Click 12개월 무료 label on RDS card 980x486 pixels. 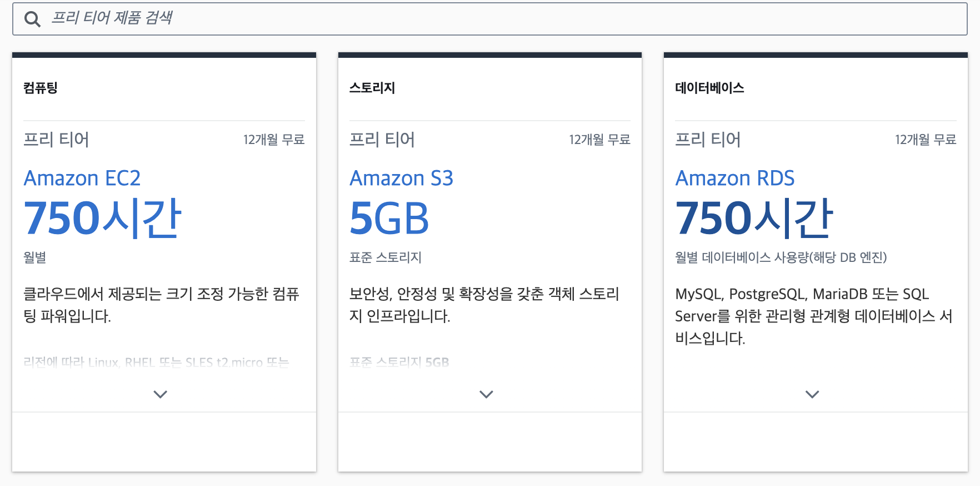925,140
